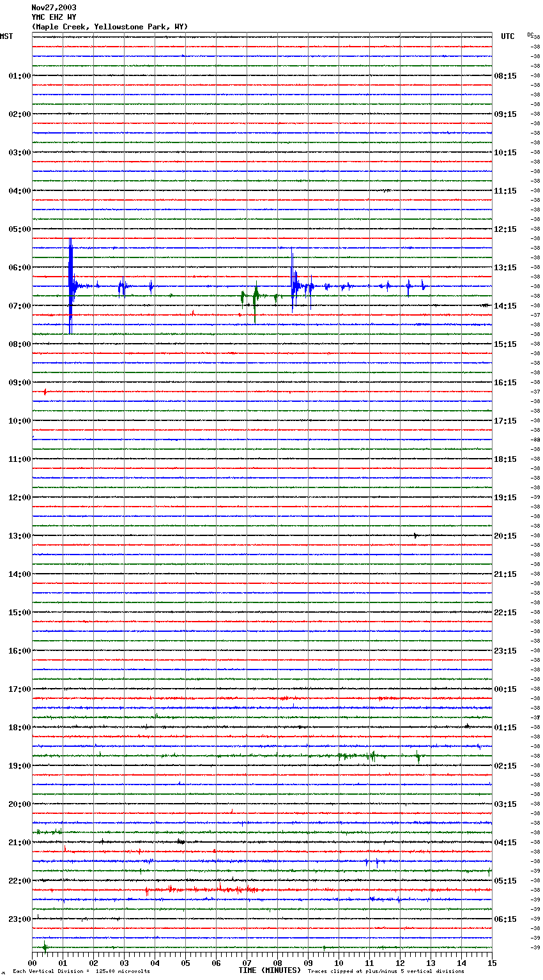Click the large blue seismic spike near minute 01
Screen dimensions: 543x980
point(71,286)
